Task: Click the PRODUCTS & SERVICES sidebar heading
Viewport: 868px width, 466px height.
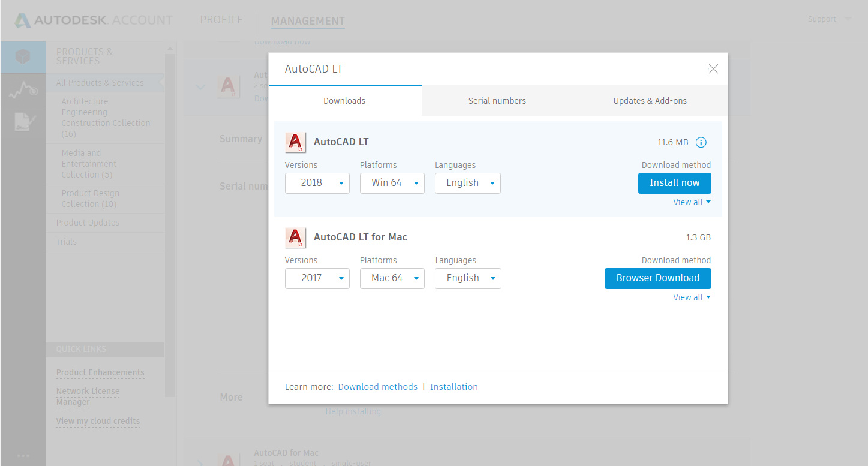Action: click(85, 56)
